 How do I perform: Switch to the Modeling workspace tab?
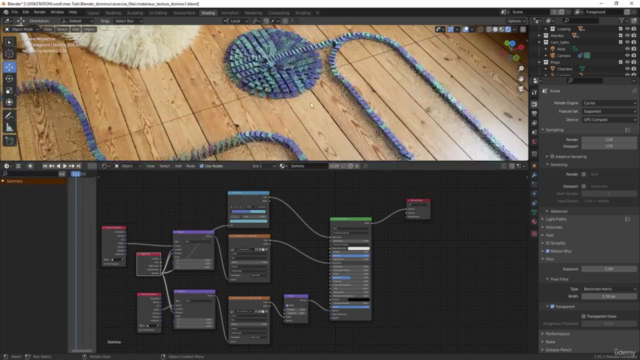(x=113, y=13)
